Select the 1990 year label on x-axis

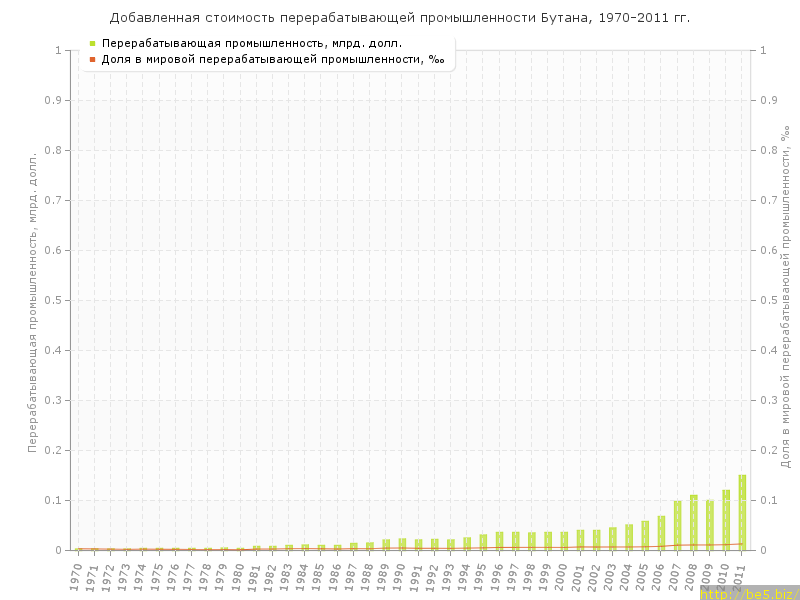click(x=400, y=576)
